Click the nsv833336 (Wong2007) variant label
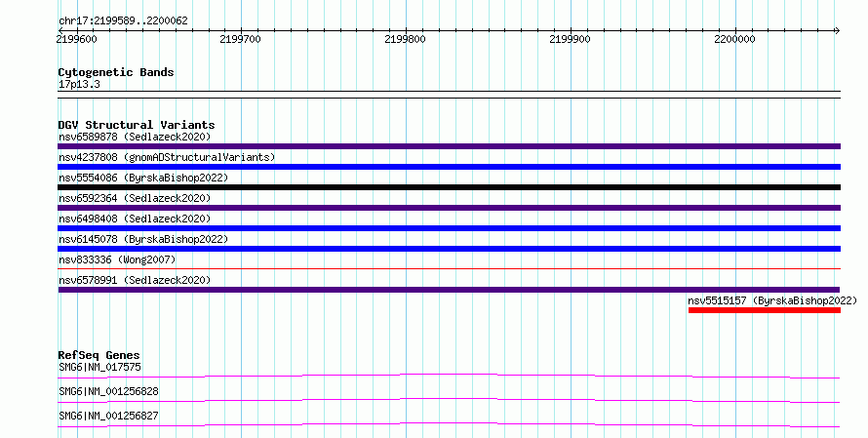Image resolution: width=868 pixels, height=438 pixels. pyautogui.click(x=117, y=259)
